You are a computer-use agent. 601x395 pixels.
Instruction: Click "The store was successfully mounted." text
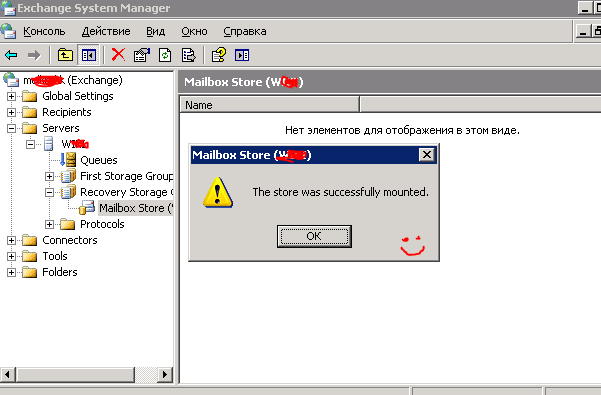coord(340,192)
